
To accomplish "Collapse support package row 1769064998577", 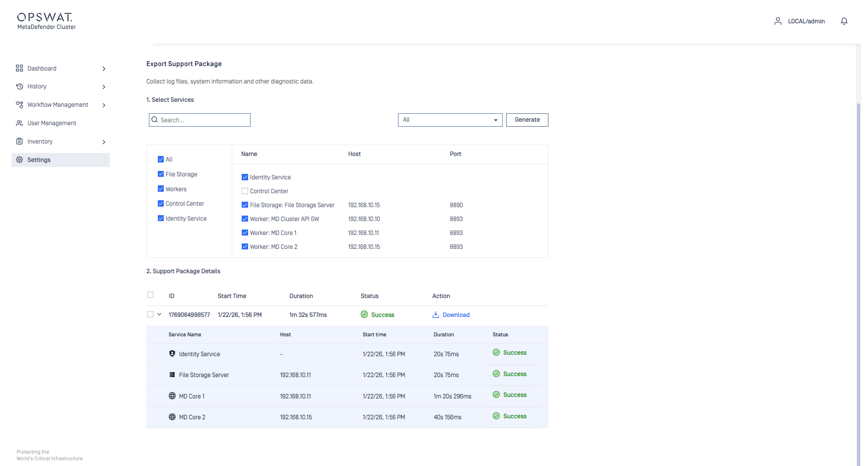I will coord(159,314).
